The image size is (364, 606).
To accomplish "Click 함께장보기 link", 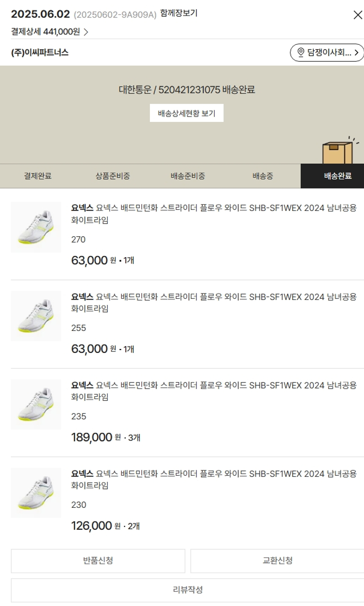I will 179,14.
